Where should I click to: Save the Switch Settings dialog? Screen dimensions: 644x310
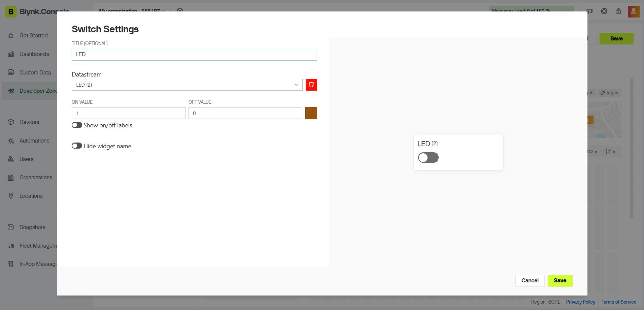point(560,281)
